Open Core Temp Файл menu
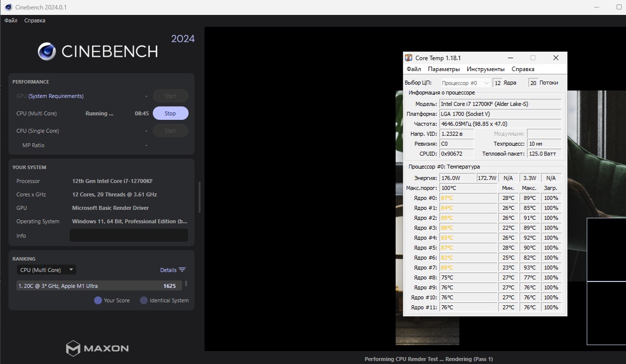Image resolution: width=626 pixels, height=364 pixels. pos(414,69)
